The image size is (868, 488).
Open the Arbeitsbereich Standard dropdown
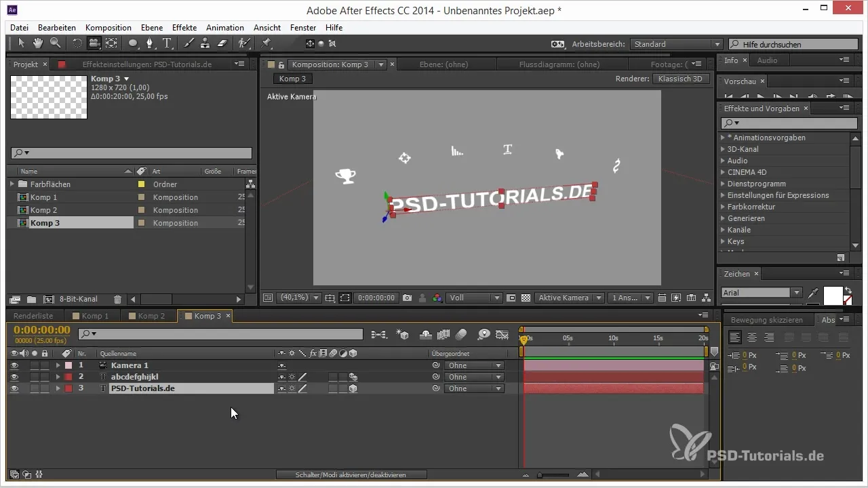(676, 44)
